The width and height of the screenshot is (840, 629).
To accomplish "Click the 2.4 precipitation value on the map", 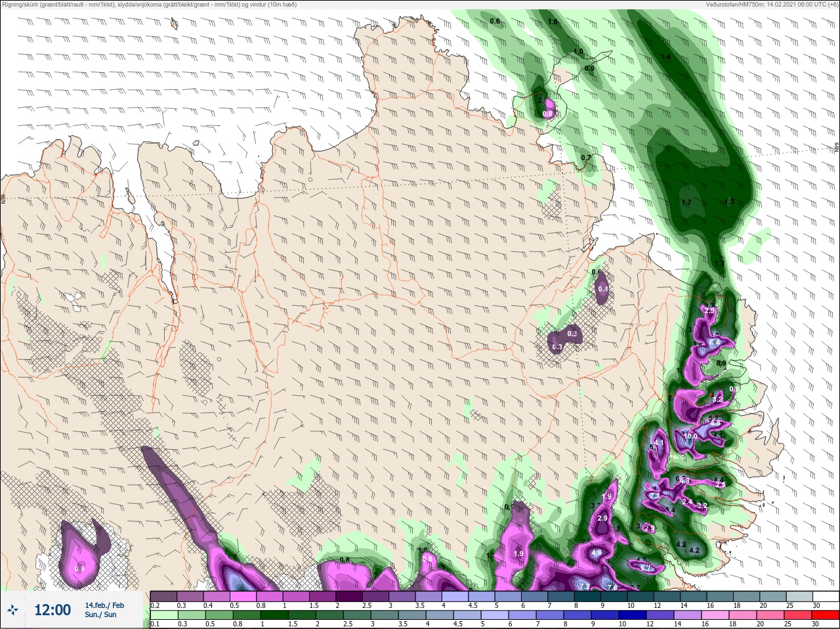I will point(687,502).
